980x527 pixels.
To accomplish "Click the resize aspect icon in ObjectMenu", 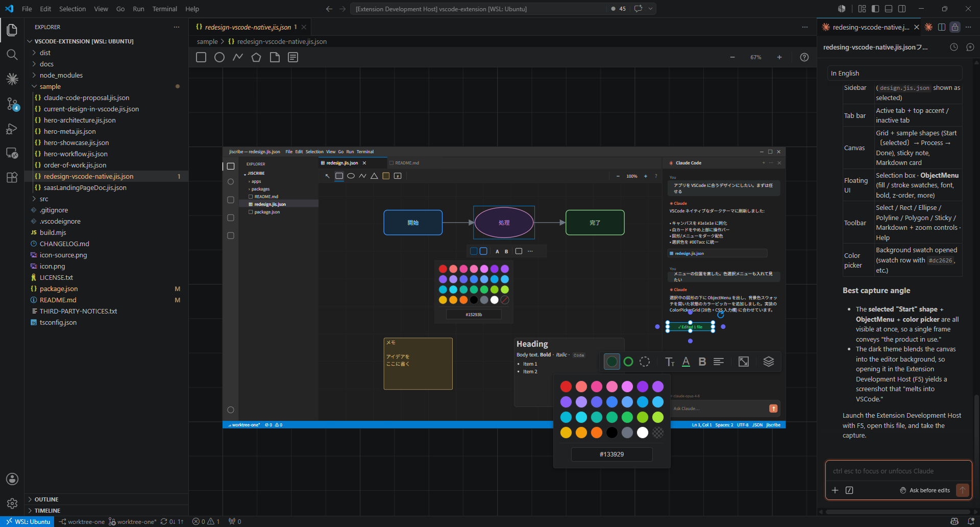I will click(x=744, y=362).
